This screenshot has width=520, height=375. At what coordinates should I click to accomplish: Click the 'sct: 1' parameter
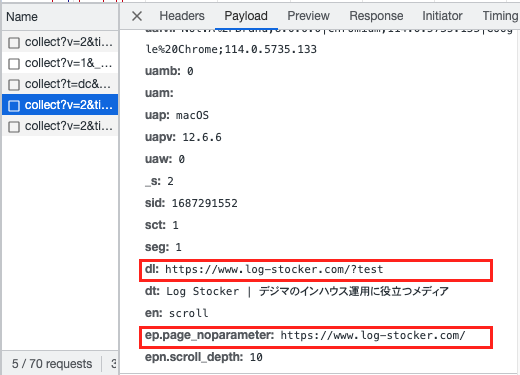pos(162,225)
